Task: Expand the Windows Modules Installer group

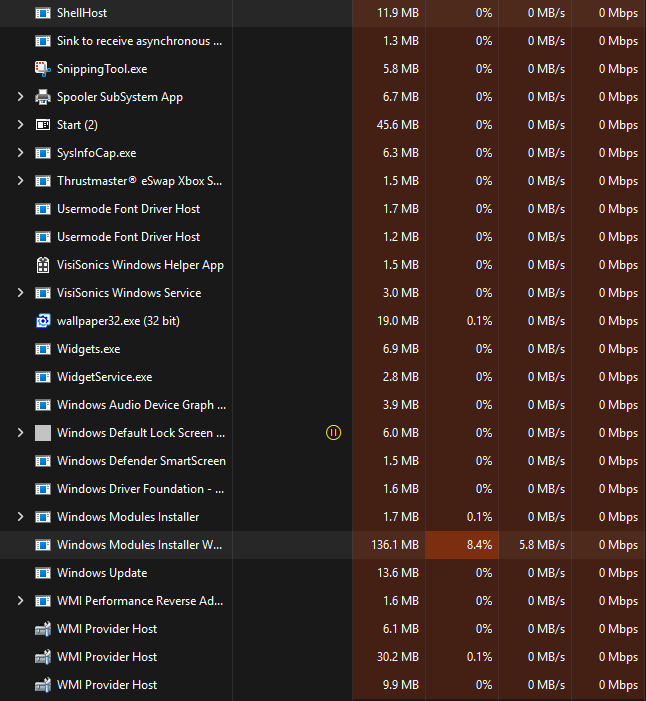Action: [x=20, y=517]
